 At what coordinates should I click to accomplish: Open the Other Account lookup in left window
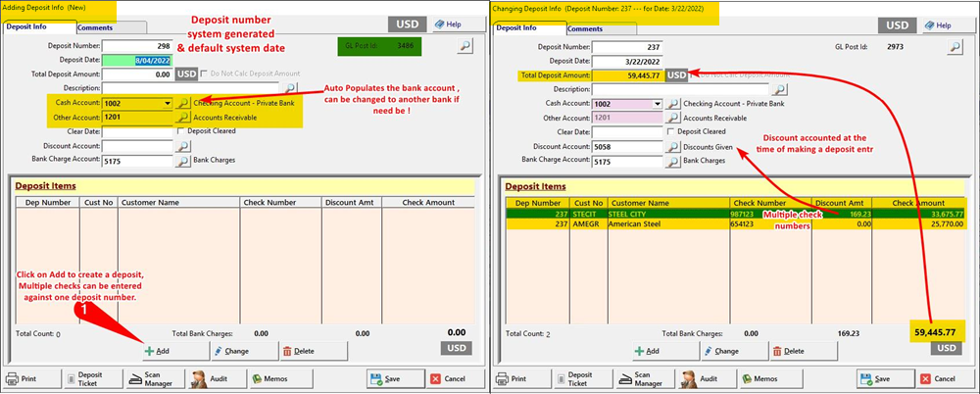point(183,118)
